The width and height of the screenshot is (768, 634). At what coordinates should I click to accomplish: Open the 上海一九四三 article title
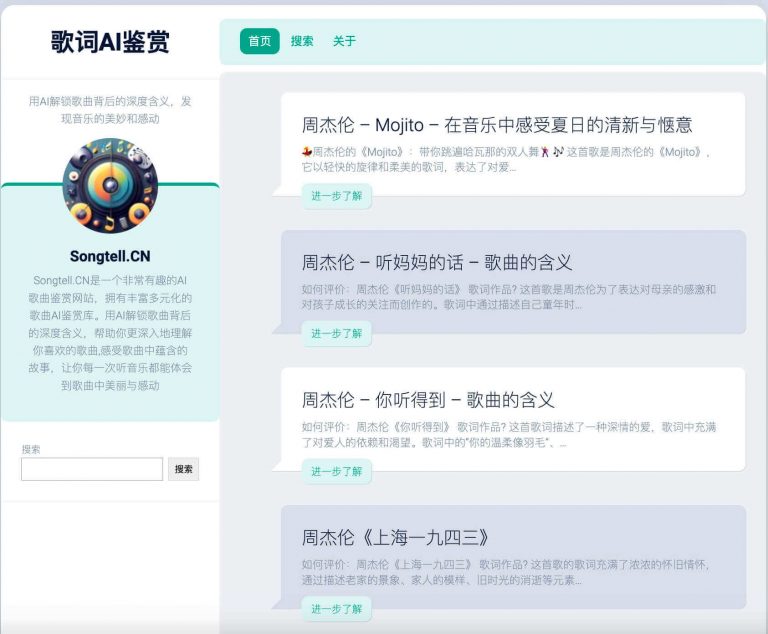[395, 538]
